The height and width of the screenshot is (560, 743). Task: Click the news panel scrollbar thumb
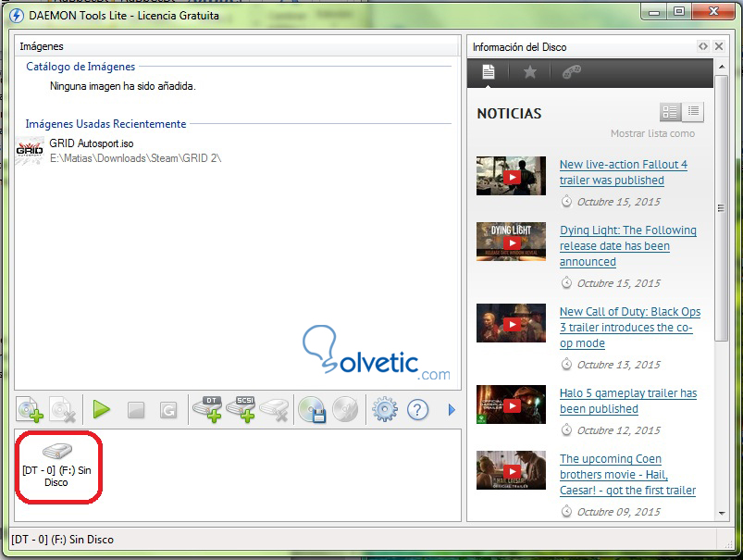(722, 208)
